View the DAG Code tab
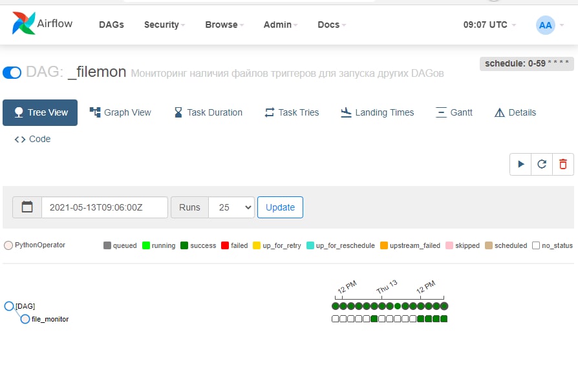This screenshot has width=578, height=392. [32, 139]
